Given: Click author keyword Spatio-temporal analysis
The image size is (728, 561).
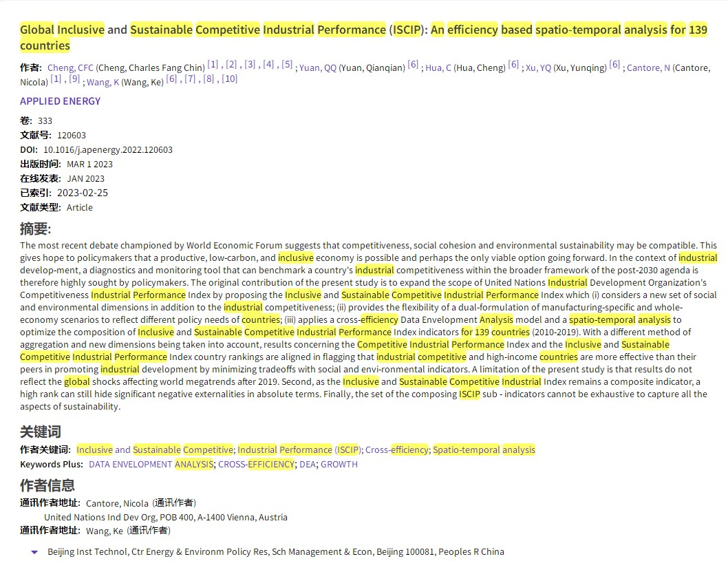Looking at the screenshot, I should (x=484, y=450).
